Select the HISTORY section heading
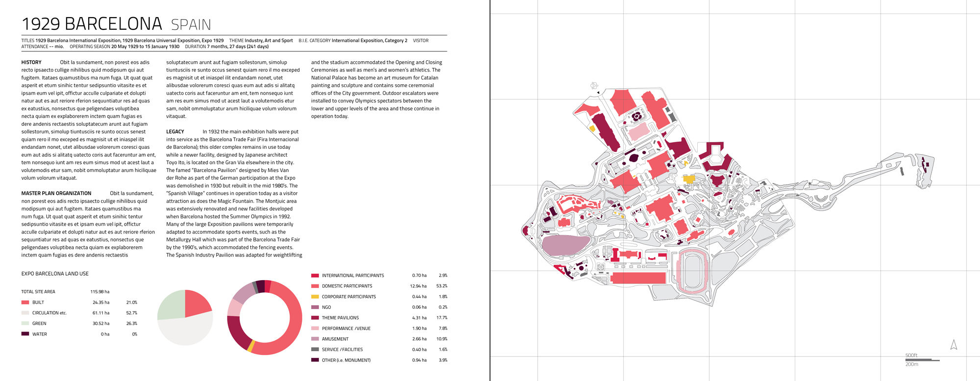Image resolution: width=980 pixels, height=381 pixels. (x=31, y=62)
